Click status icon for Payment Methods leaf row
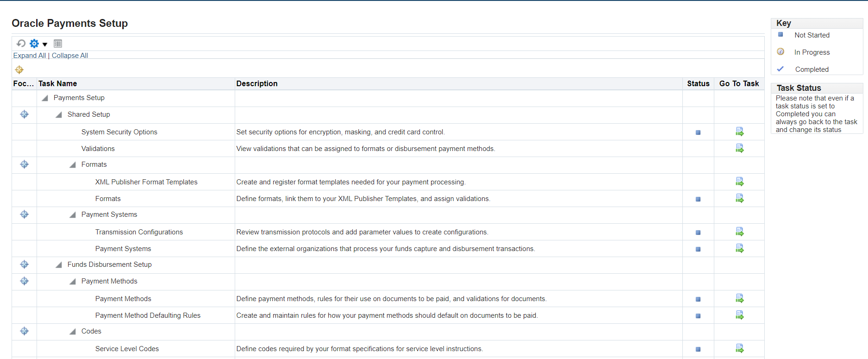 [698, 299]
